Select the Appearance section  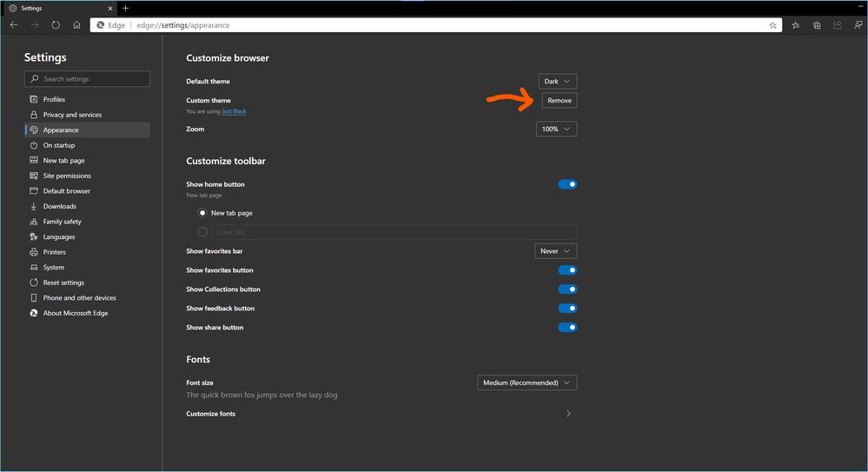(88, 130)
